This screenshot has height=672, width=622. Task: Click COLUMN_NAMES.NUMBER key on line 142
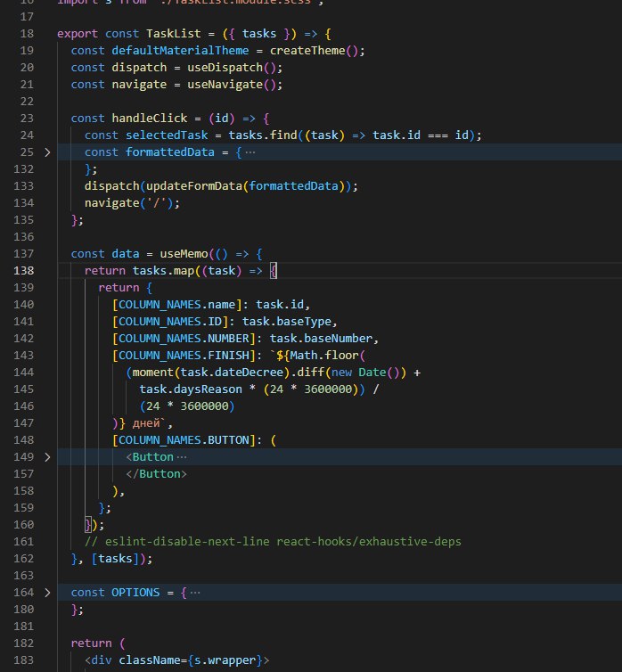point(184,339)
